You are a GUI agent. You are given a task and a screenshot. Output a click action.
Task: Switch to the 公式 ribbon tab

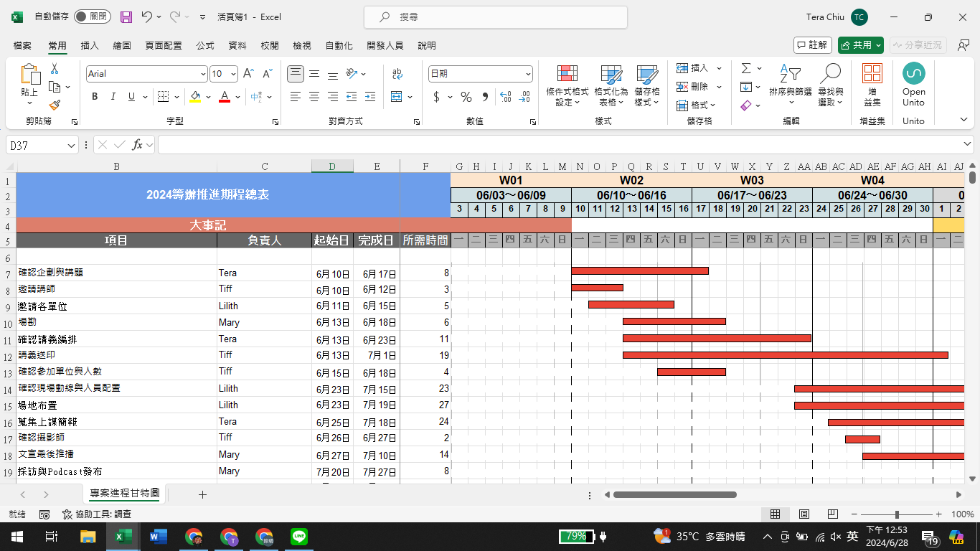[205, 45]
